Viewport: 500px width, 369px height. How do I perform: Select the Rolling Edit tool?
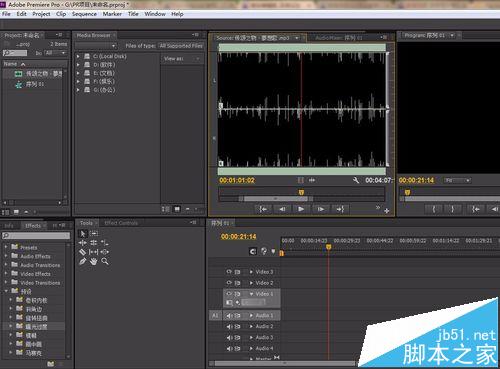94,243
